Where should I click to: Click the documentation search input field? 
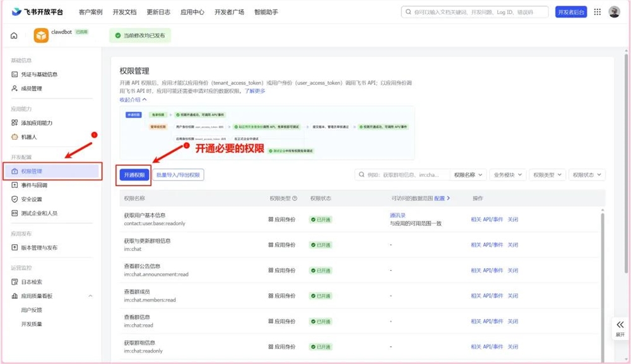tap(476, 11)
